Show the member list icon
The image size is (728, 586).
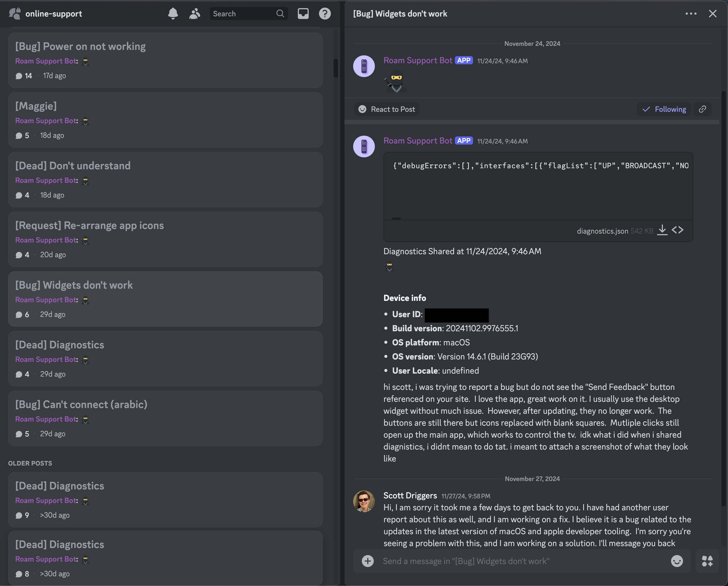pyautogui.click(x=194, y=14)
